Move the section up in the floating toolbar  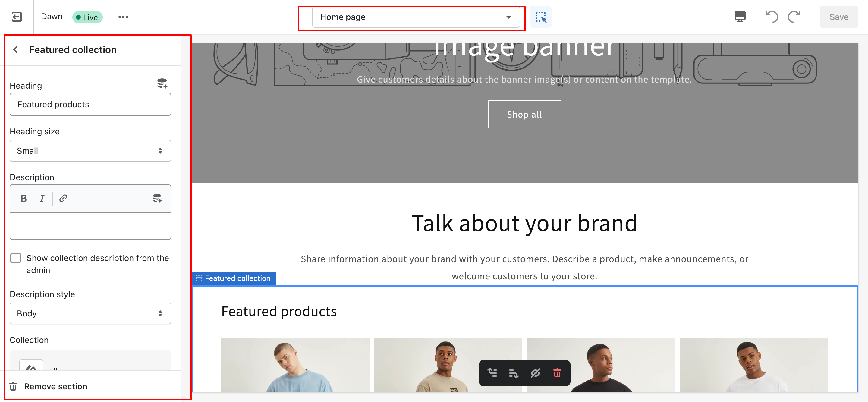click(492, 373)
